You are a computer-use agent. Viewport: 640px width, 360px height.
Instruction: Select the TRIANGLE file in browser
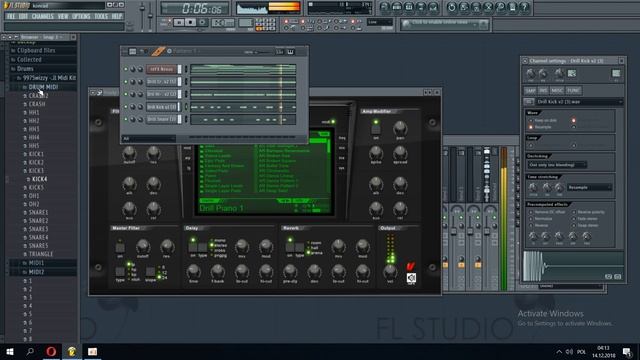coord(41,254)
